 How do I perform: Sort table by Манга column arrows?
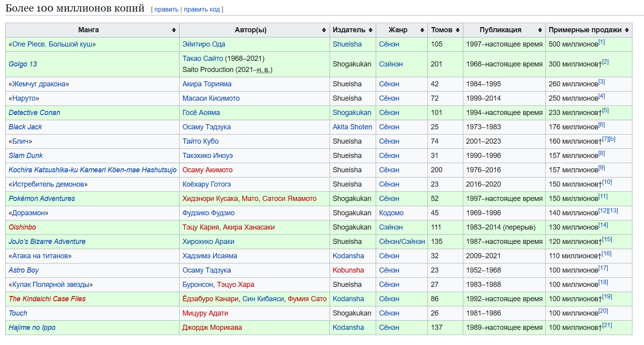(x=174, y=30)
